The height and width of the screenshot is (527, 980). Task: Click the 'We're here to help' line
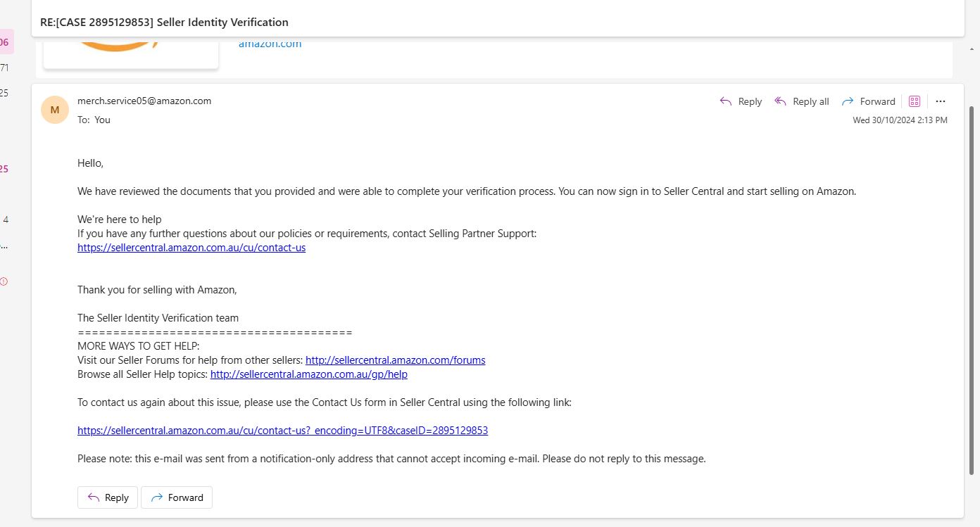(120, 220)
